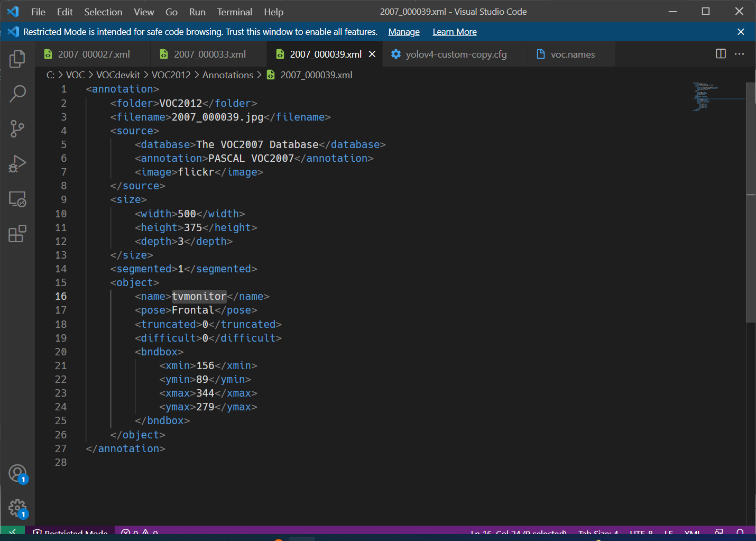Open the Accounts menu icon
The width and height of the screenshot is (756, 541).
point(17,473)
